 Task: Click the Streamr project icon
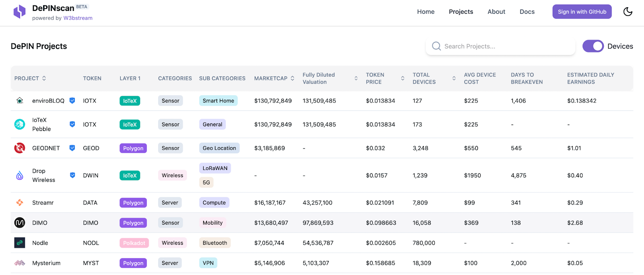[x=20, y=203]
